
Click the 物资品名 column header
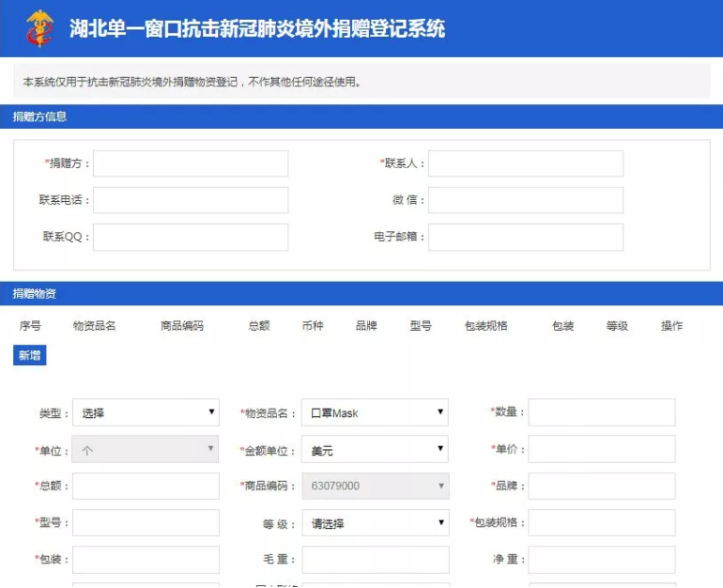pos(94,326)
